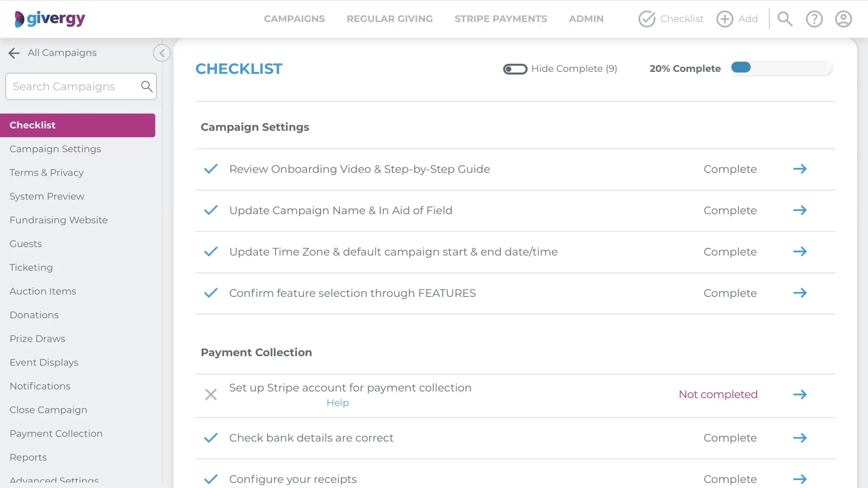Open Guests in the sidebar
Viewport: 868px width, 488px height.
point(26,244)
